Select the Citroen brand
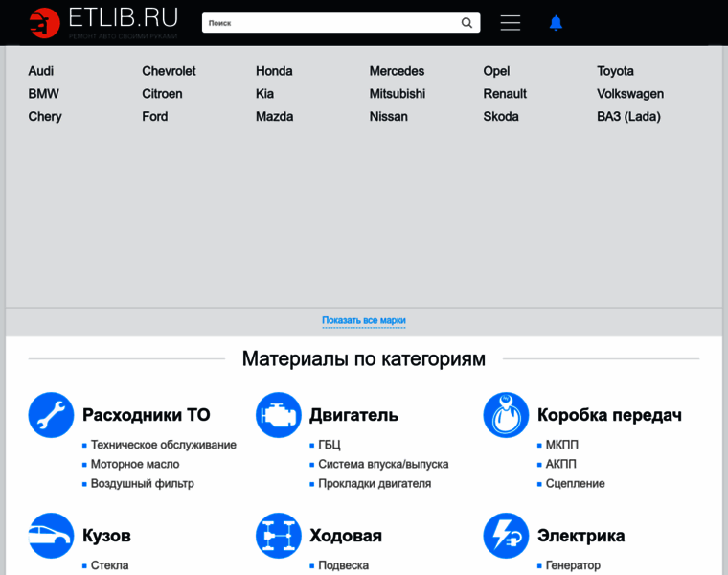 click(162, 94)
